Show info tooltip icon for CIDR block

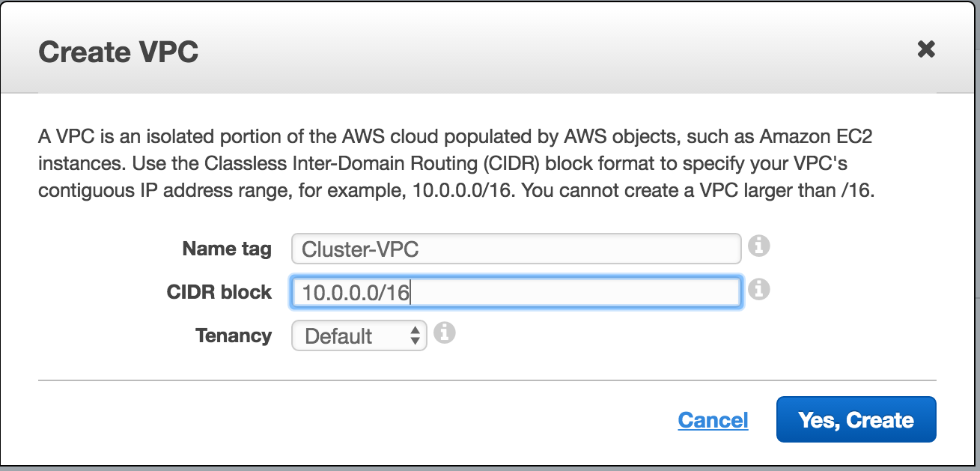click(x=759, y=289)
